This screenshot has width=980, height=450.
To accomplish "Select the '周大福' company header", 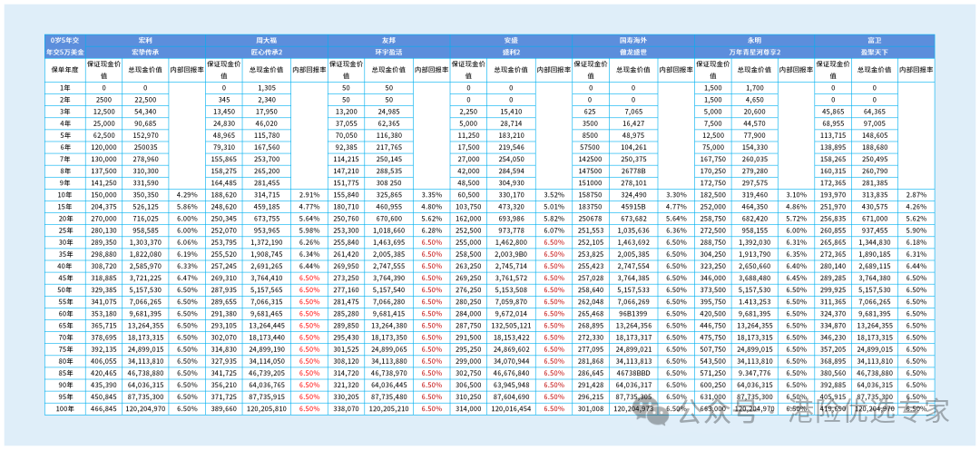I will 267,39.
